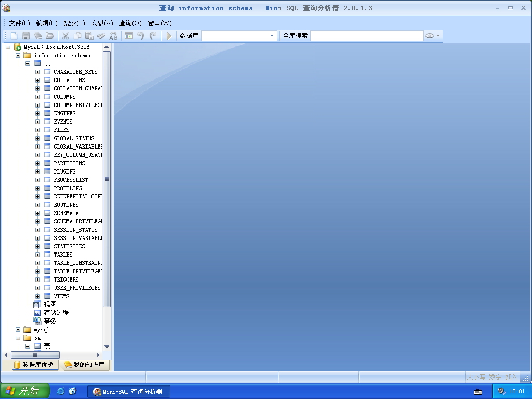Click the Undo arrow icon

[x=140, y=36]
